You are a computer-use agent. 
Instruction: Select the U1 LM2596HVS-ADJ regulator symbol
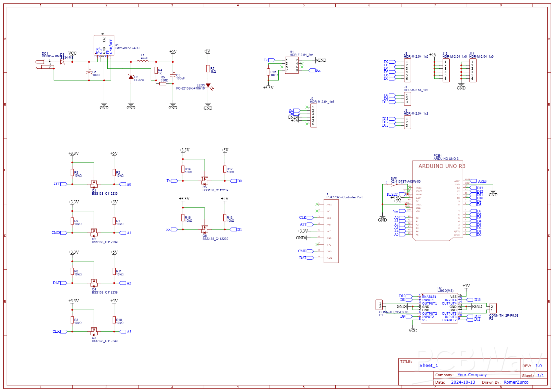click(104, 45)
